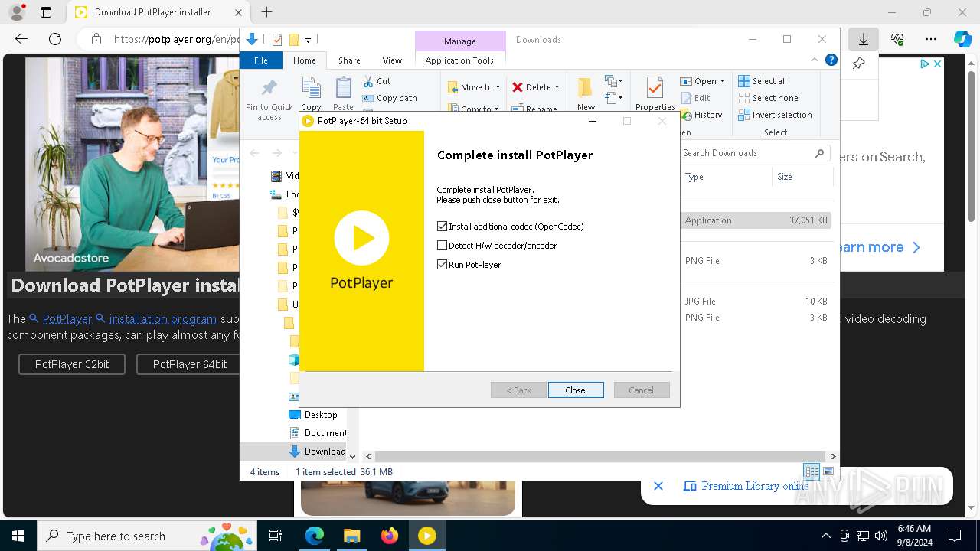Open Home ribbon tab in Explorer

pyautogui.click(x=304, y=60)
